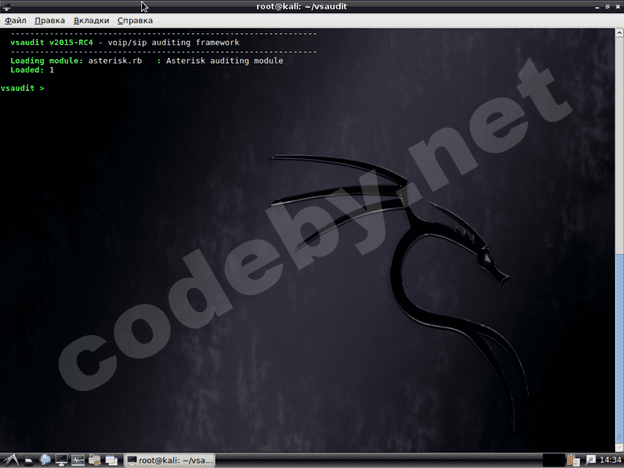Open the Kali dragon applications menu
Image resolution: width=624 pixels, height=468 pixels.
coord(10,460)
